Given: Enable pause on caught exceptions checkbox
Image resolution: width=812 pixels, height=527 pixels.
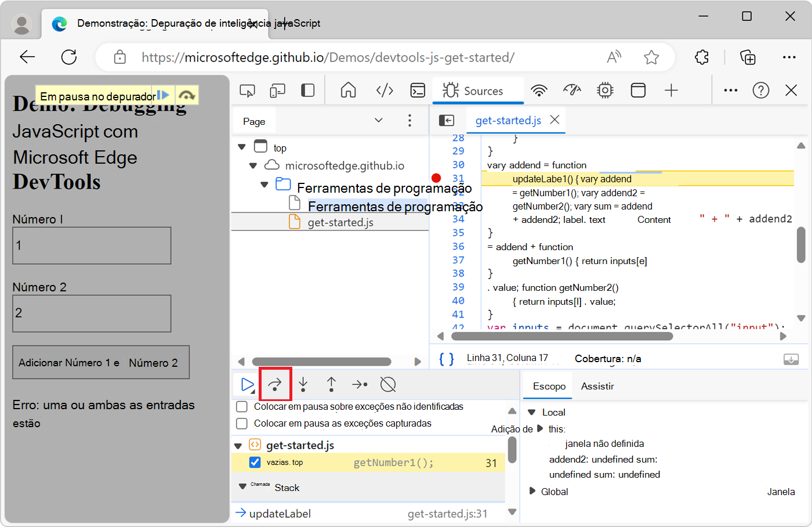Looking at the screenshot, I should click(242, 424).
